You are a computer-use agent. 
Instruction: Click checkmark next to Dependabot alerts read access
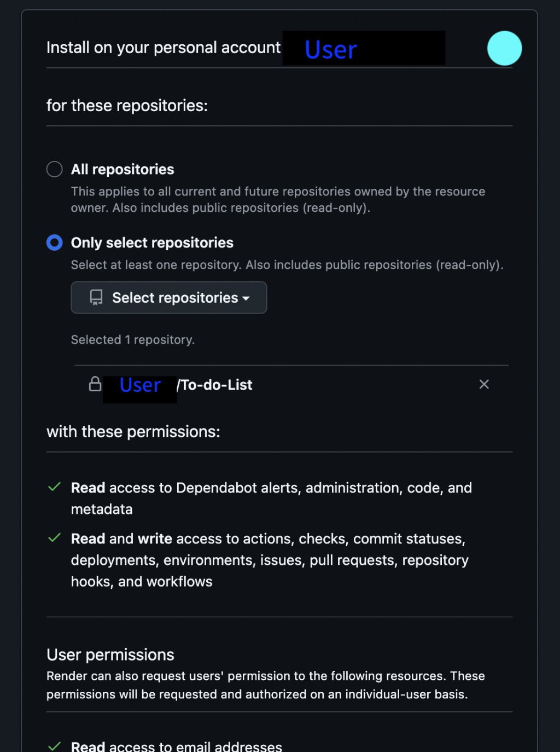54,487
